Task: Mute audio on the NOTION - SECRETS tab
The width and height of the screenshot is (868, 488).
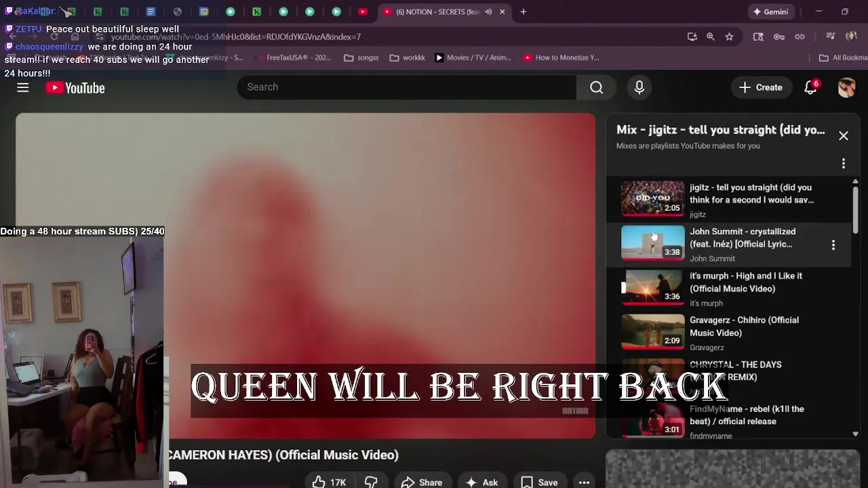Action: (x=488, y=12)
